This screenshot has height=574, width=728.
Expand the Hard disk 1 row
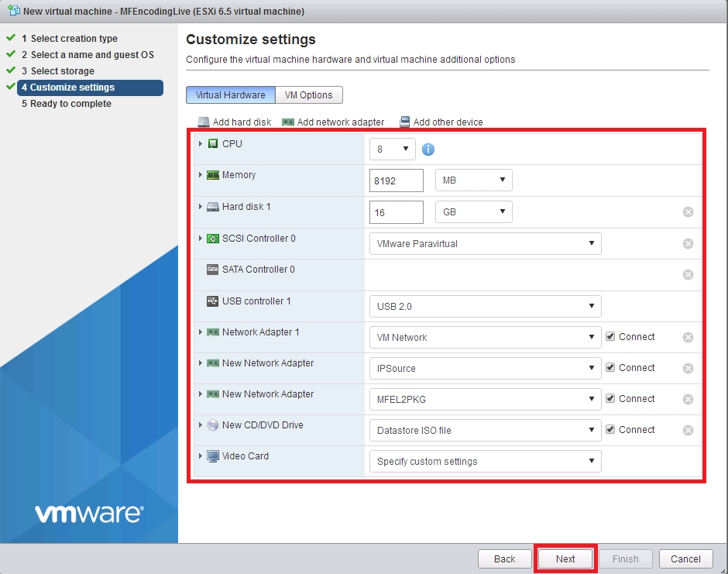pos(200,207)
